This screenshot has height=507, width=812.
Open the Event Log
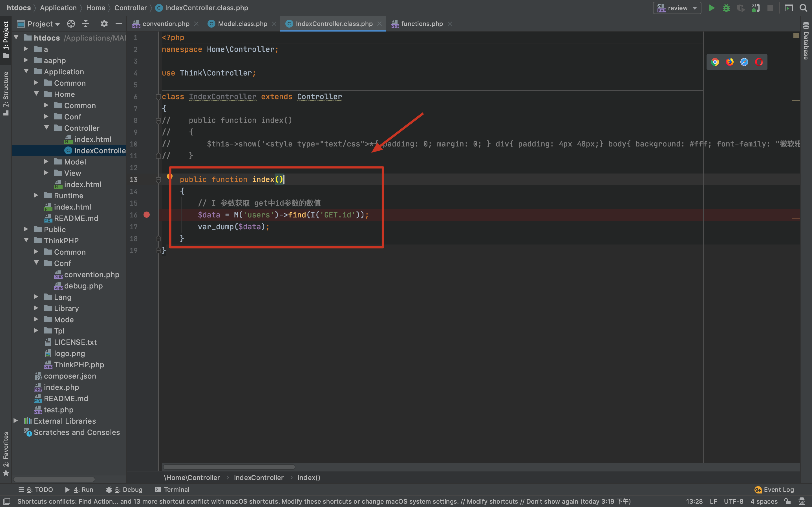click(x=775, y=490)
